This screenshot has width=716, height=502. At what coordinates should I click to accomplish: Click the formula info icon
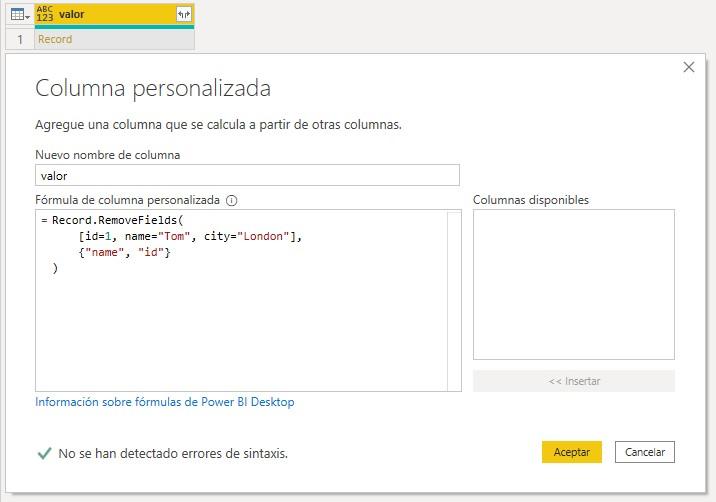(232, 200)
